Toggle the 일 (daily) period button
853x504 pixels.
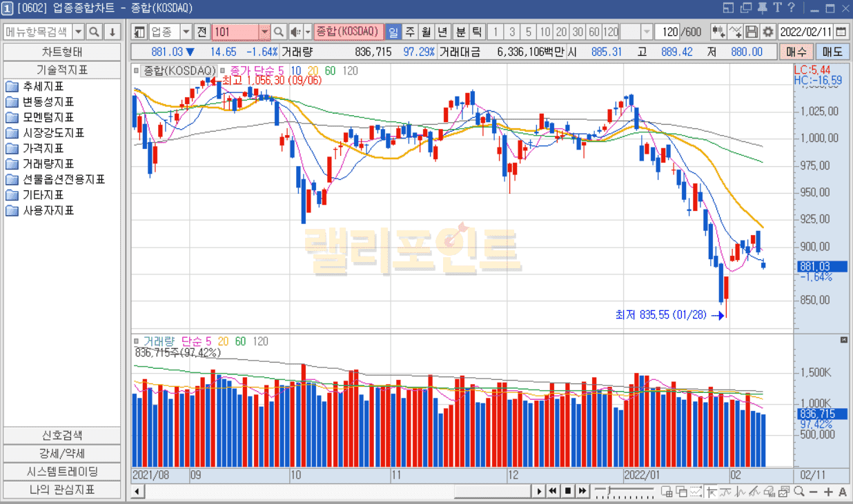click(393, 32)
